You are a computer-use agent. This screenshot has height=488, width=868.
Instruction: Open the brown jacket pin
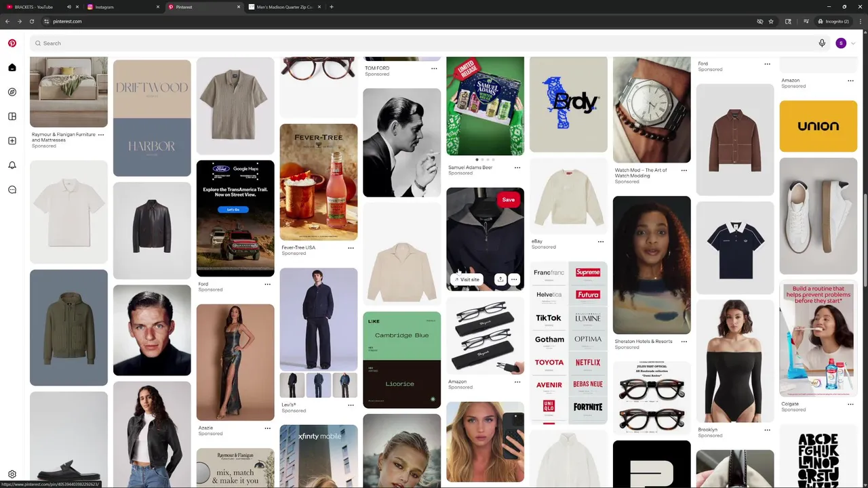coord(735,140)
